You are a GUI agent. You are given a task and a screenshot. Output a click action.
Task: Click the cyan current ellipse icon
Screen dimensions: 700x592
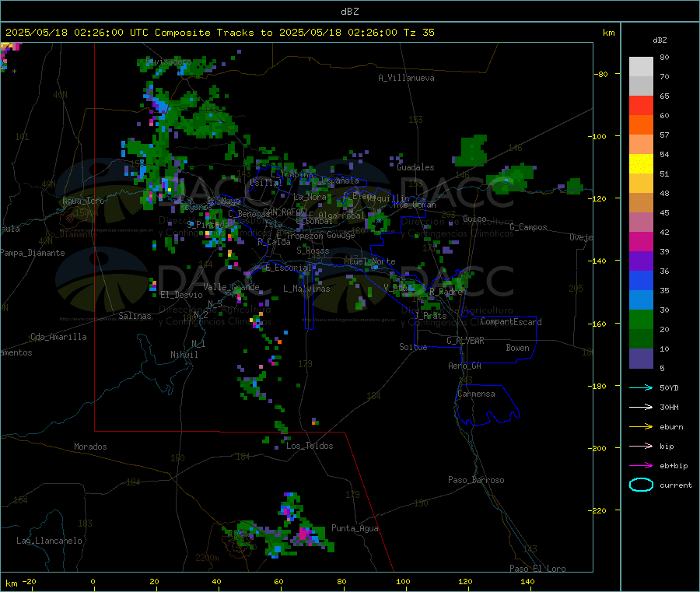coord(641,485)
